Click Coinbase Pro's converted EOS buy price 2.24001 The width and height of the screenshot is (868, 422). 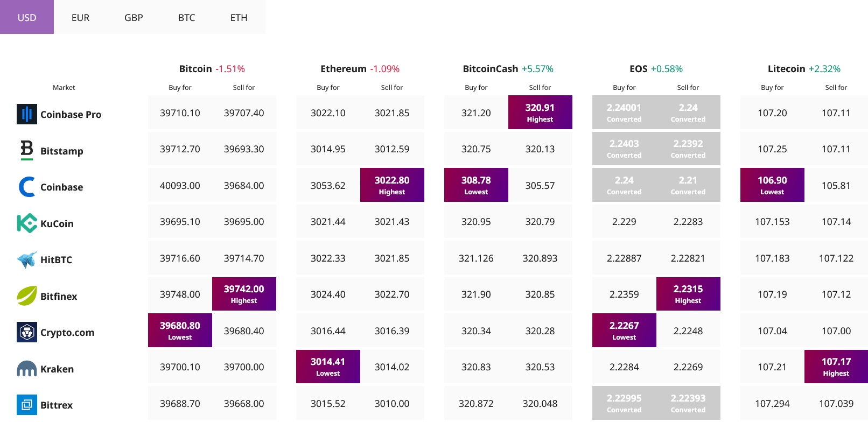tap(624, 112)
